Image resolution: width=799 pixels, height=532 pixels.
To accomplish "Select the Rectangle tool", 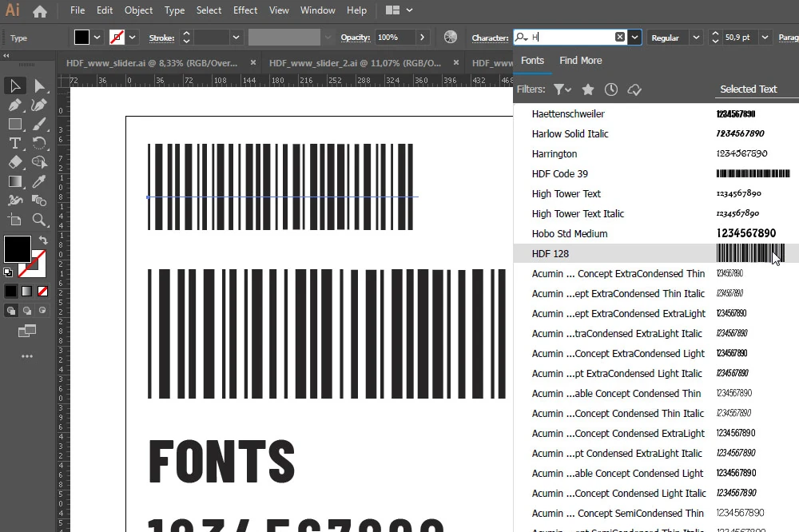I will tap(15, 125).
